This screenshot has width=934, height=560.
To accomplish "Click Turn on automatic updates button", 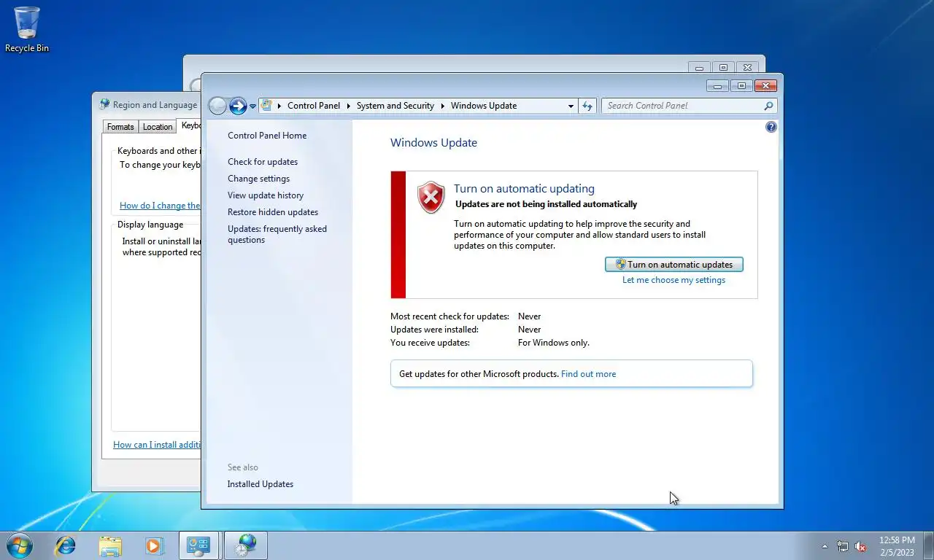I will [x=674, y=265].
